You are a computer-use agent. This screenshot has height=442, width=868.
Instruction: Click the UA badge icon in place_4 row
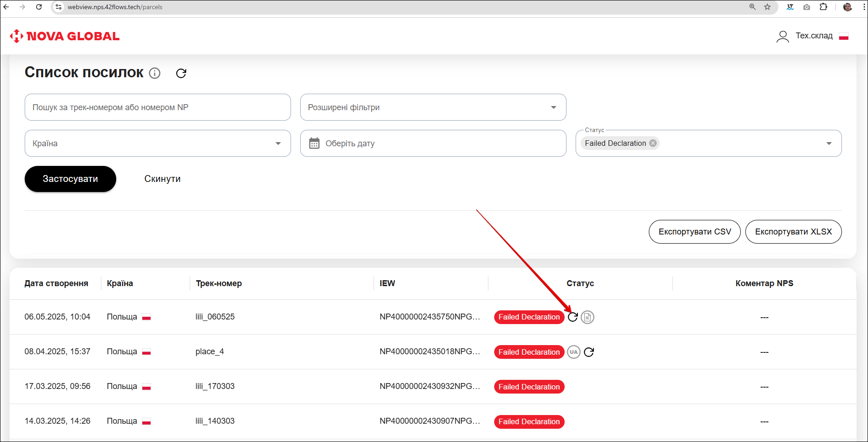574,352
